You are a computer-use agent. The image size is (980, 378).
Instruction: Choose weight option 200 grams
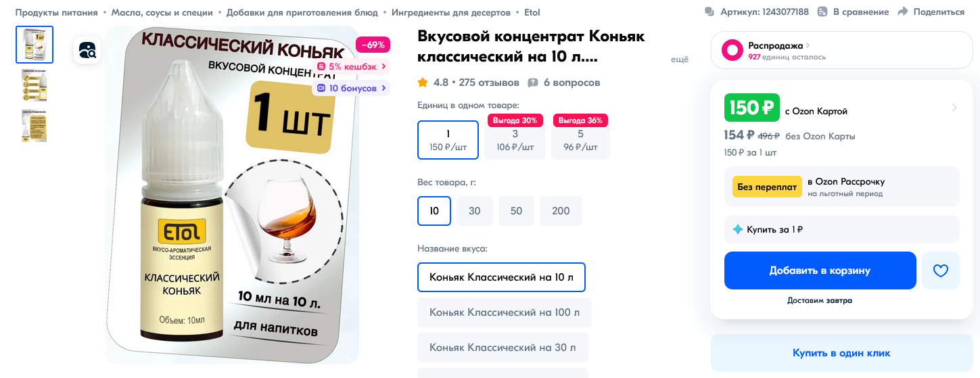coord(561,211)
